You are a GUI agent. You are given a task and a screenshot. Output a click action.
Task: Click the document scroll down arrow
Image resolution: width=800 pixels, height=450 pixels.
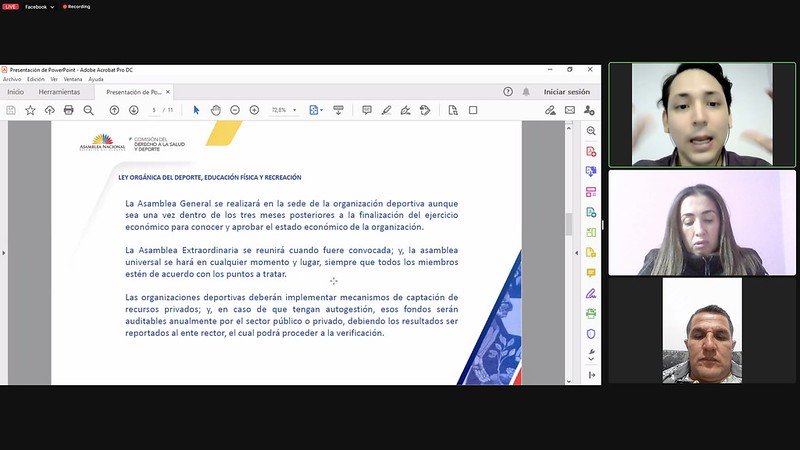(569, 381)
